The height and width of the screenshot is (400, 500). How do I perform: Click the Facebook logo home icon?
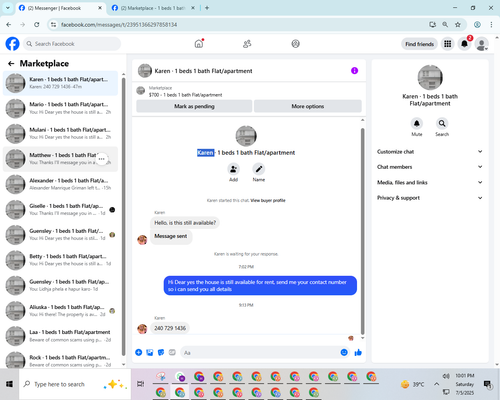pos(12,44)
